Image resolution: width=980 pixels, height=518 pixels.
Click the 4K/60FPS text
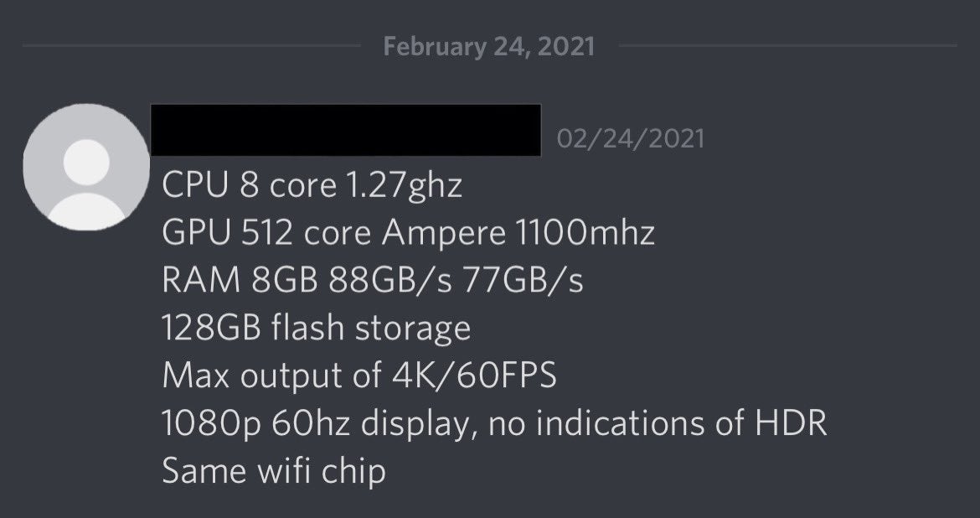click(475, 376)
